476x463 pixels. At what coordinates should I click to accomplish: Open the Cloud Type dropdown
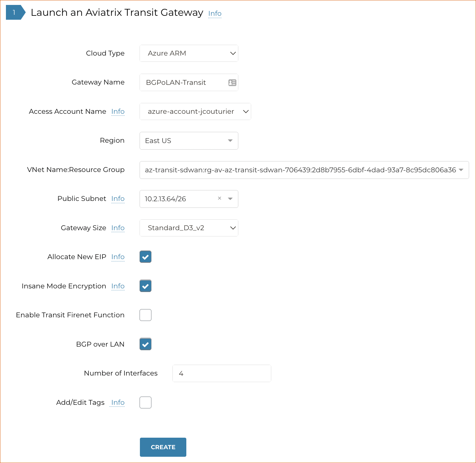click(x=189, y=53)
